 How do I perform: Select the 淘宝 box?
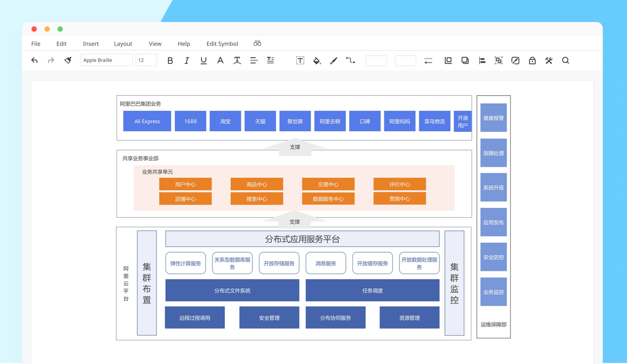coord(225,121)
